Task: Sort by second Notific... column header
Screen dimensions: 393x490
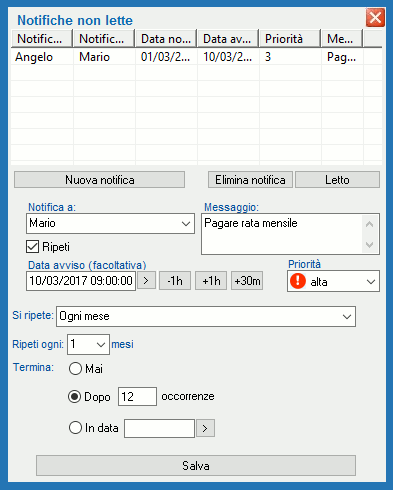Action: pos(104,39)
